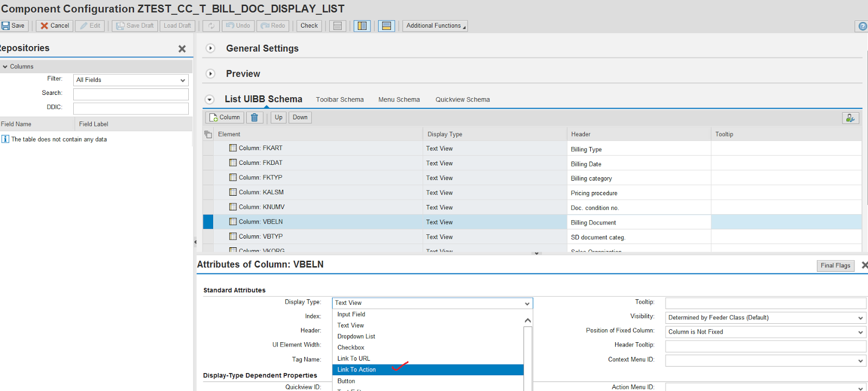Select the row marker for Column: FKDAT
This screenshot has height=391, width=868.
208,163
